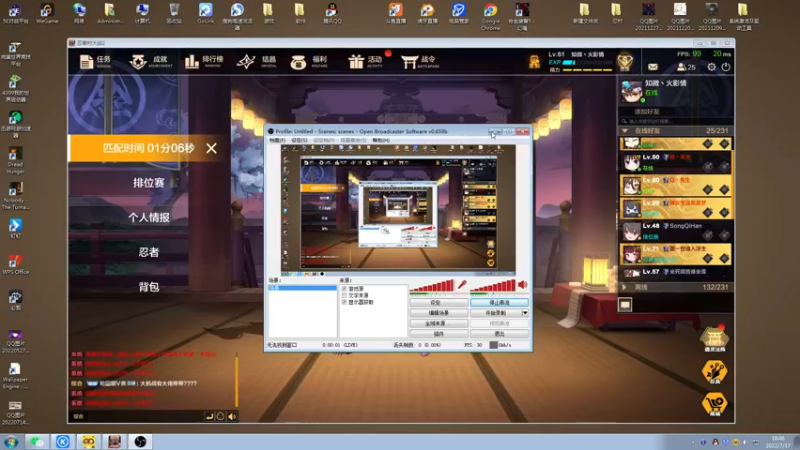This screenshot has width=800, height=450.
Task: Open the OBS 设定(S) settings menu
Action: coord(299,140)
